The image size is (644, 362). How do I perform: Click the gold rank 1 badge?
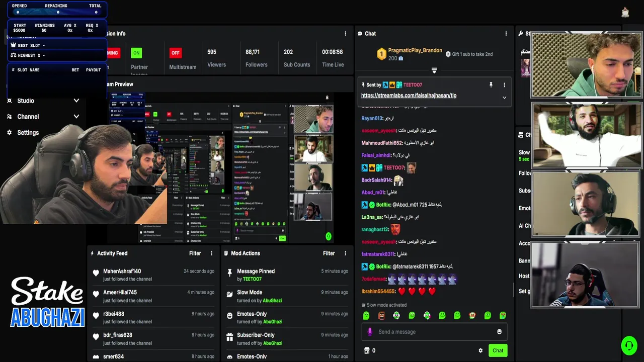(x=381, y=53)
